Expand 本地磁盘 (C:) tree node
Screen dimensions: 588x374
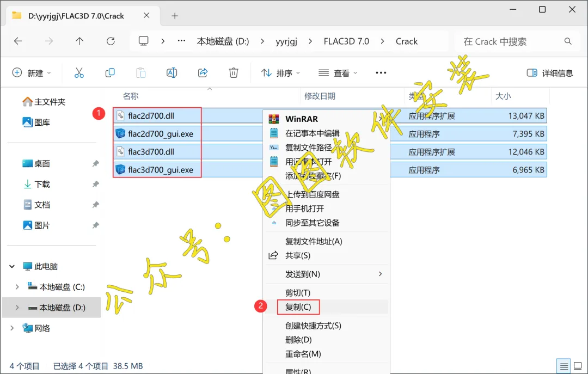point(17,287)
